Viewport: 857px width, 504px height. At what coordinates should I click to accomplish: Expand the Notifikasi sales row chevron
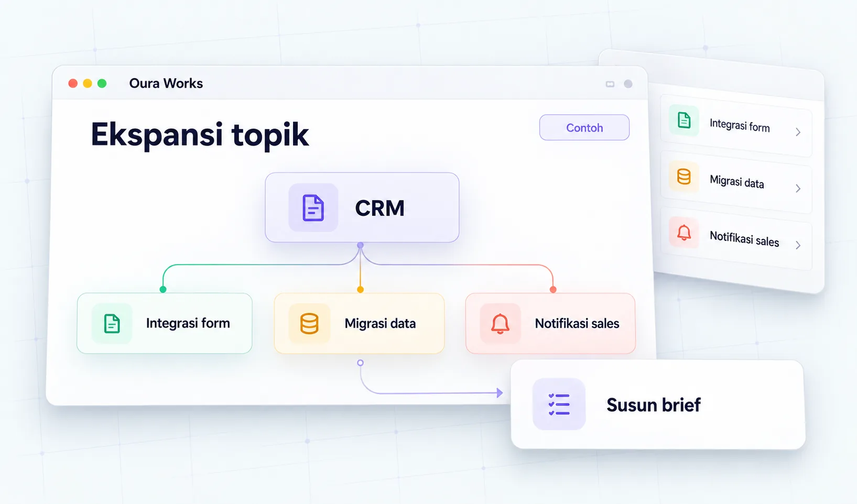pyautogui.click(x=798, y=245)
